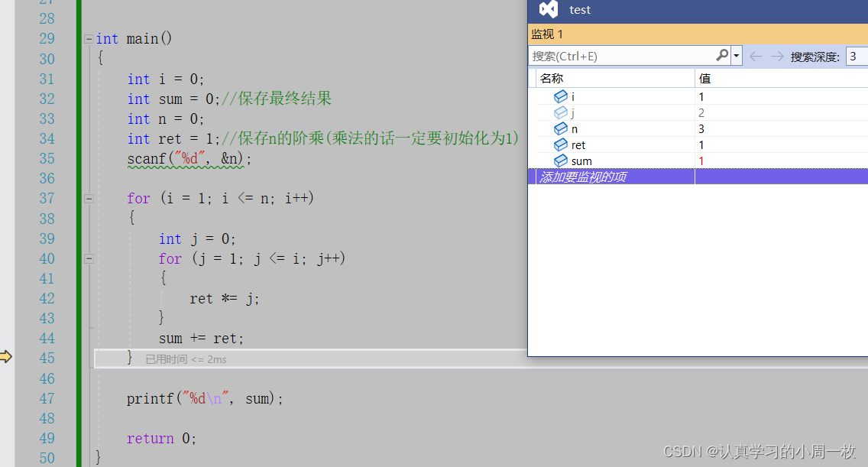The width and height of the screenshot is (868, 467).
Task: Click the 值 column header
Action: pos(704,78)
